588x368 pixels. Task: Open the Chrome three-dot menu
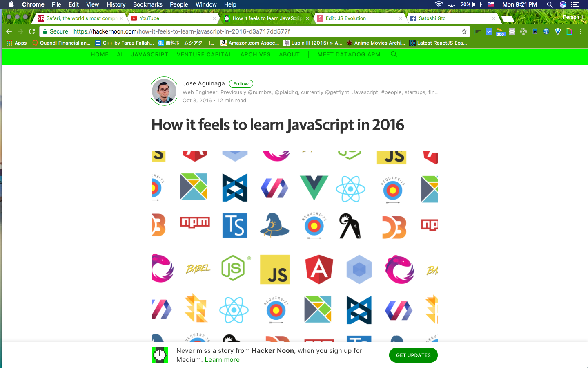click(581, 31)
